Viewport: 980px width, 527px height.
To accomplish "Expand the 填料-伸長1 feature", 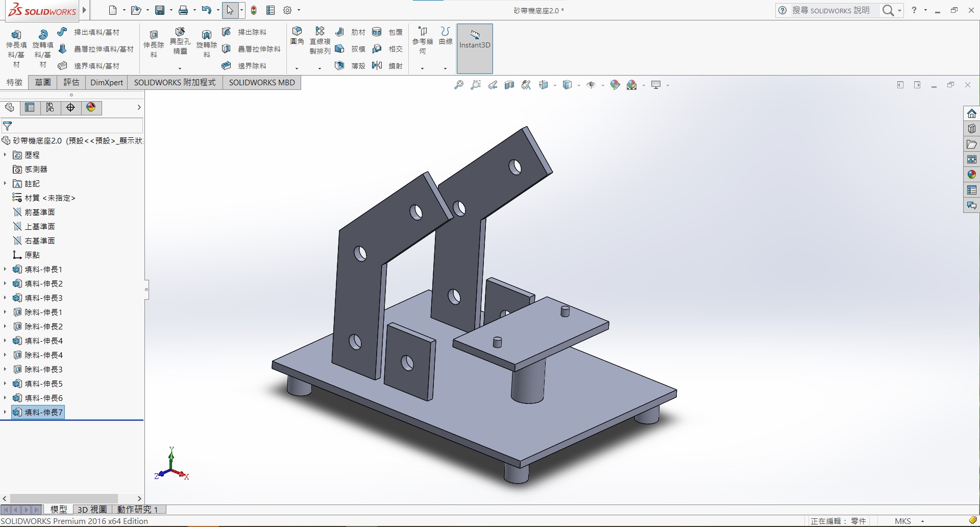I will [5, 269].
